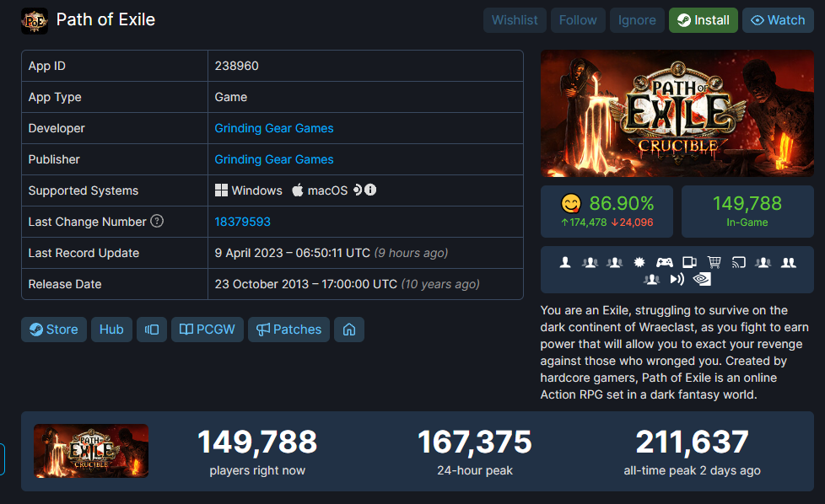Click the small Crucible thumbnail beside player counts

[91, 451]
